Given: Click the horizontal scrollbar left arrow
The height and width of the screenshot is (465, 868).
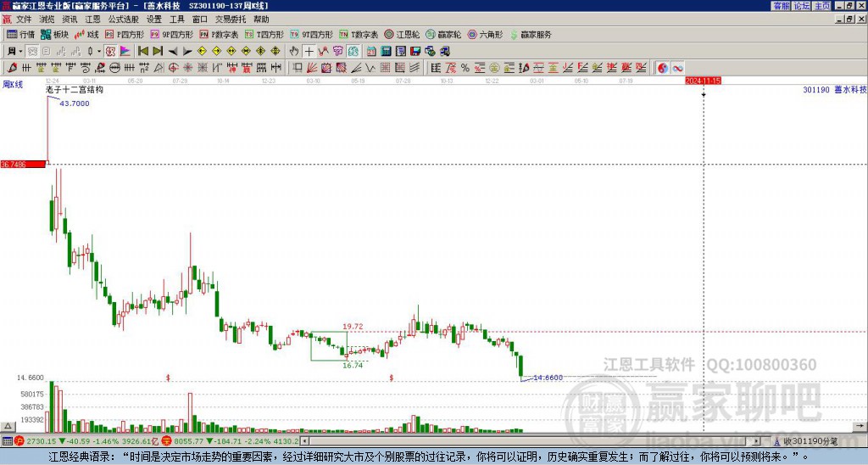Looking at the screenshot, I should pyautogui.click(x=304, y=441).
